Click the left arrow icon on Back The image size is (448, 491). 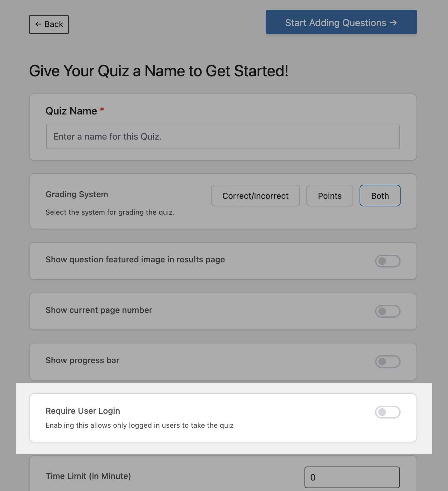38,24
